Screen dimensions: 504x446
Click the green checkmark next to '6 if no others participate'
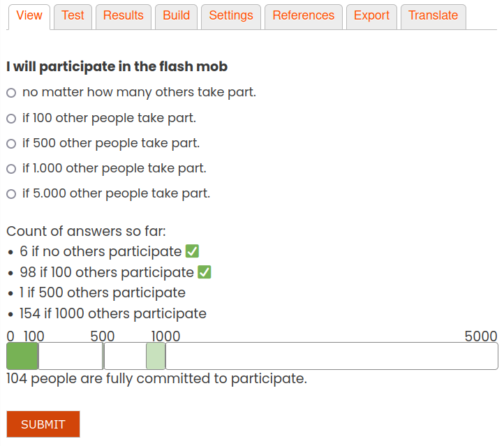pyautogui.click(x=192, y=251)
